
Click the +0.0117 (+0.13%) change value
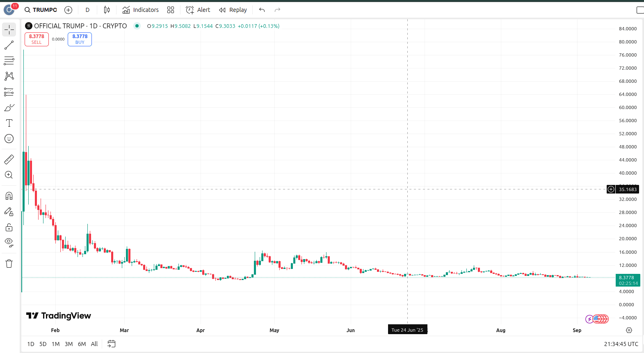click(x=258, y=26)
